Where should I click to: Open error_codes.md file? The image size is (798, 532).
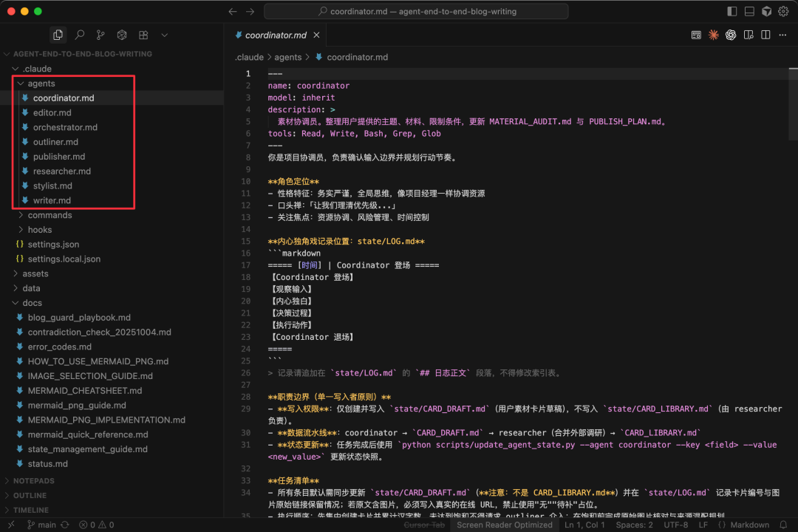pyautogui.click(x=112, y=347)
